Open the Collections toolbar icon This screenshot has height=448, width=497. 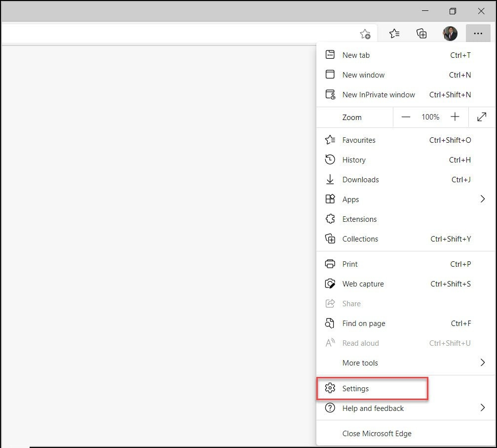[x=421, y=34]
